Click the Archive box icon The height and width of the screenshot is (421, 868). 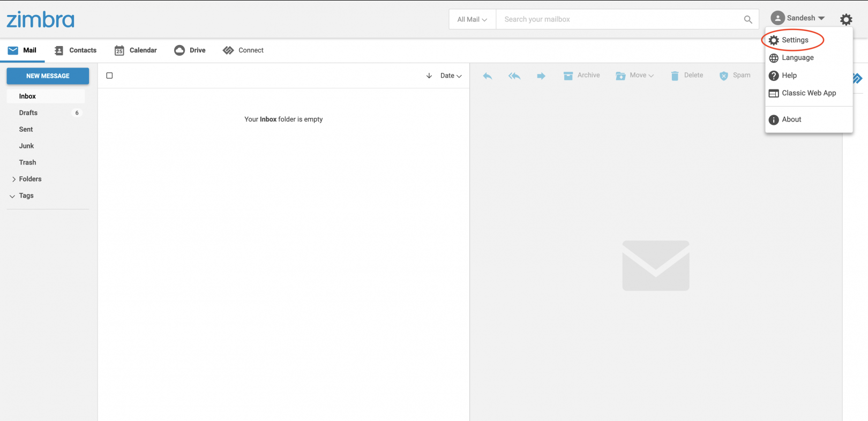pos(568,76)
